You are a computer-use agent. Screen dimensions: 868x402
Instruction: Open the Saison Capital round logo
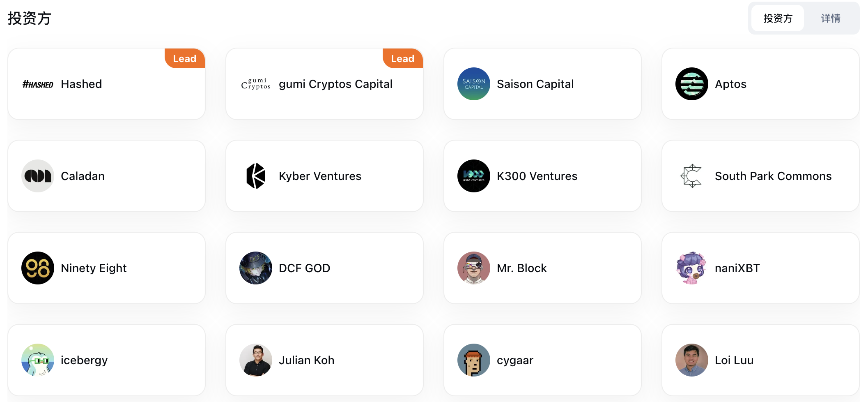tap(474, 84)
